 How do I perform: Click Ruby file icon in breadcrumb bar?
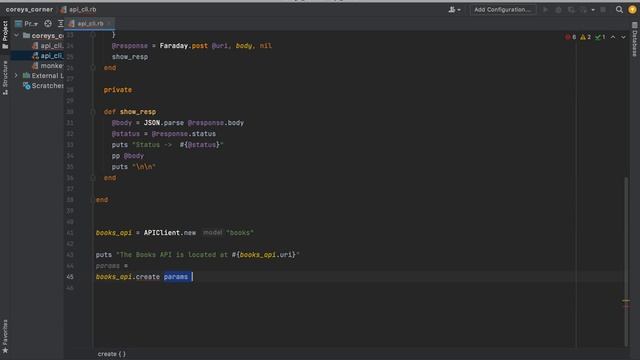tap(64, 9)
